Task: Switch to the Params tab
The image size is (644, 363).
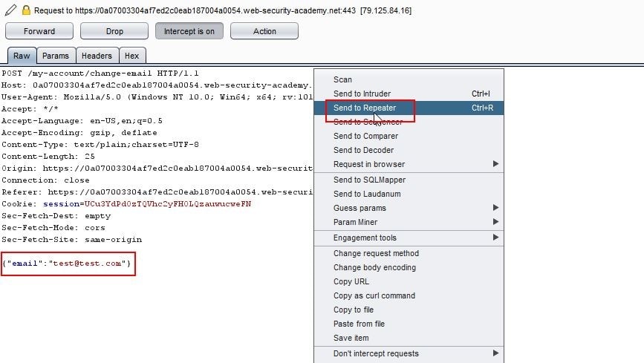Action: point(55,56)
